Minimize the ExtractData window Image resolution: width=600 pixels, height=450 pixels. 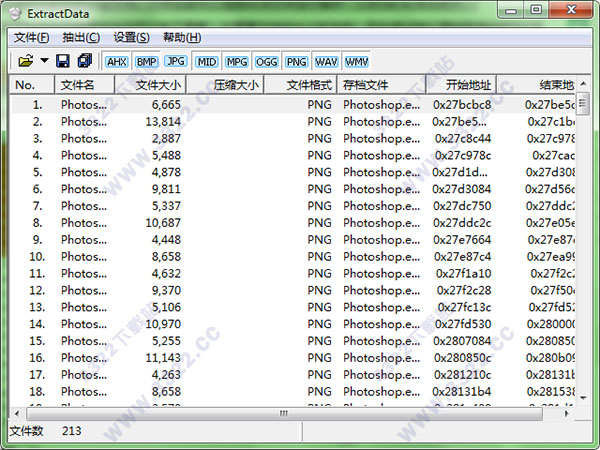pyautogui.click(x=511, y=10)
